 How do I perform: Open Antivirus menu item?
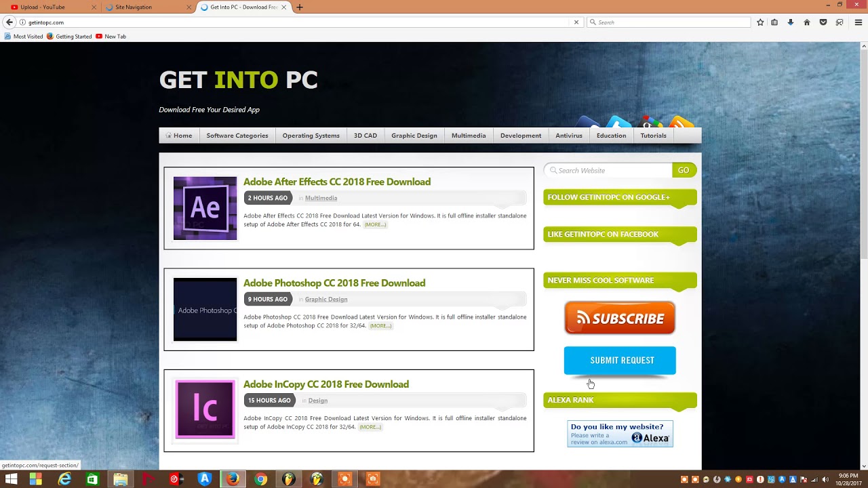point(569,136)
